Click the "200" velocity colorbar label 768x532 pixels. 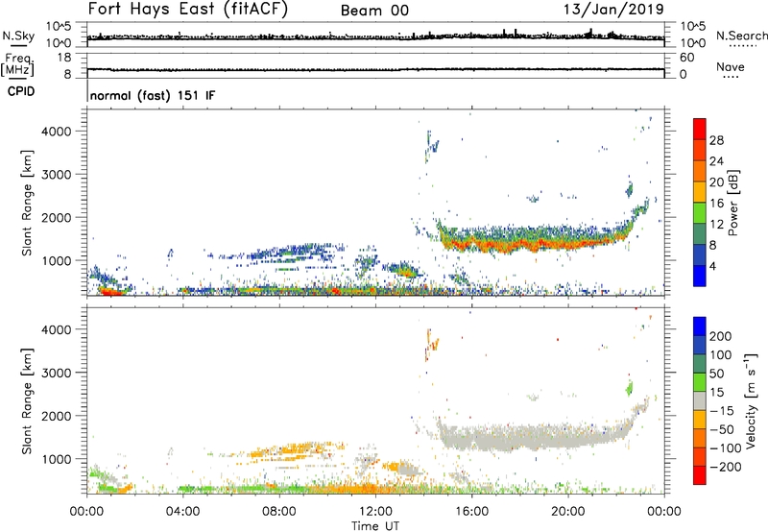[721, 336]
